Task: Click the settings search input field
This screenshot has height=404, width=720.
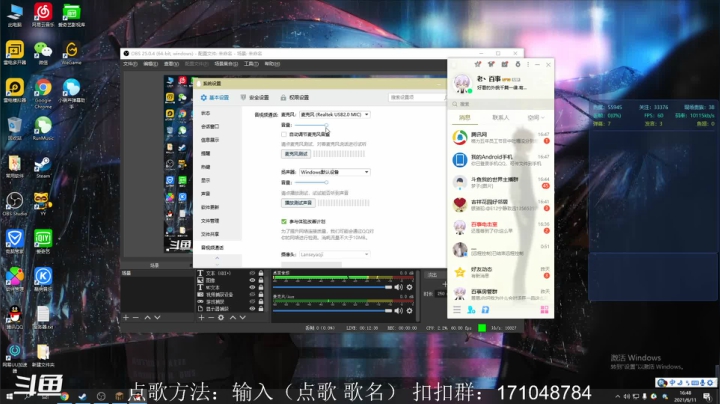Action: (x=417, y=97)
